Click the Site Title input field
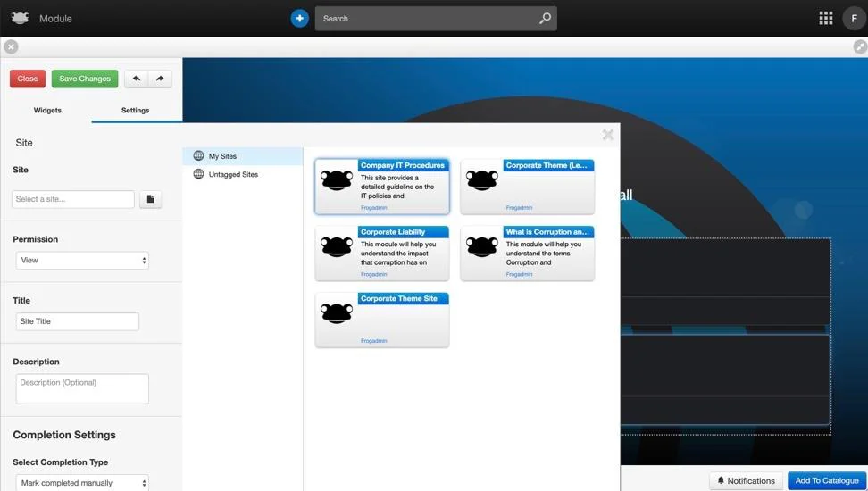 [x=78, y=321]
